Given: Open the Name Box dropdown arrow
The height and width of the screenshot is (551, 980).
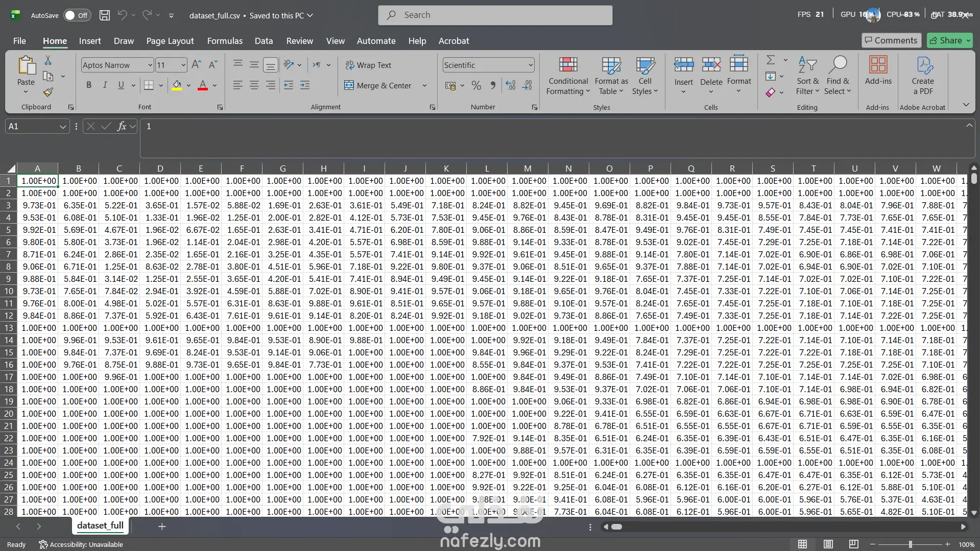Looking at the screenshot, I should coord(63,126).
